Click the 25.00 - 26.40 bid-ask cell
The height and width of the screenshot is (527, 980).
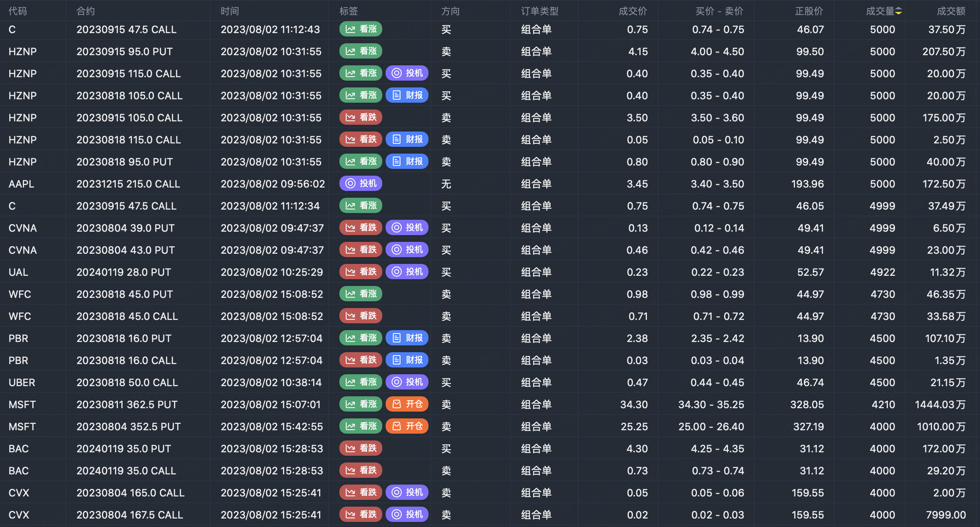711,426
